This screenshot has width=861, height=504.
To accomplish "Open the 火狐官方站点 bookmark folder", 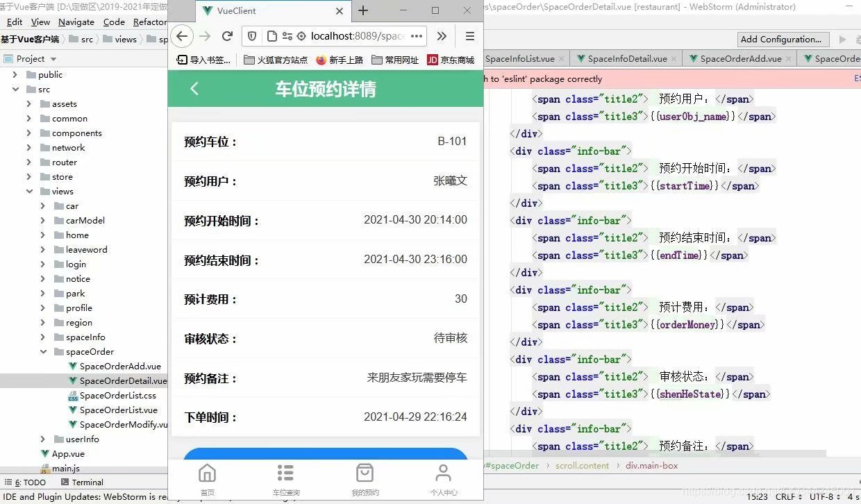I will 276,60.
